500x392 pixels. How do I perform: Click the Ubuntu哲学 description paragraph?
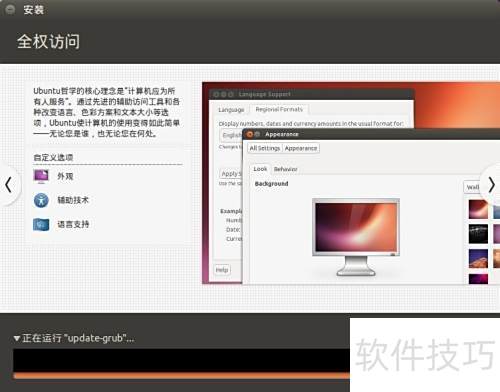coord(107,112)
